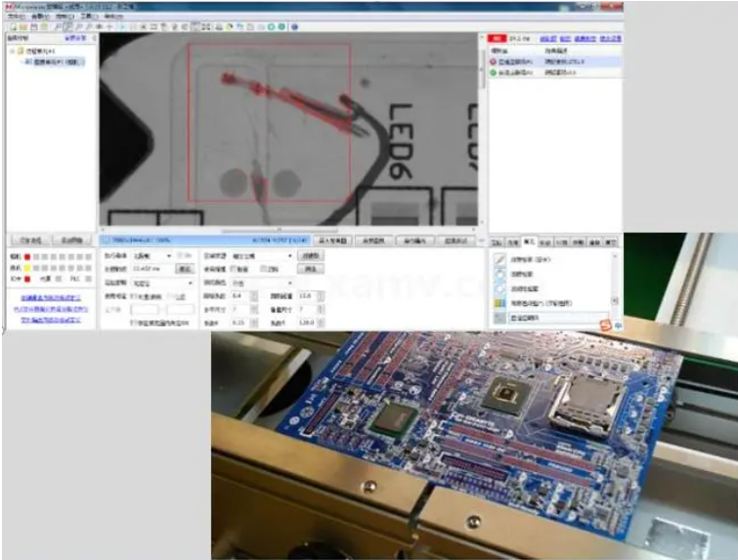Click the top red indicator light
The height and width of the screenshot is (560, 738).
coord(27,257)
